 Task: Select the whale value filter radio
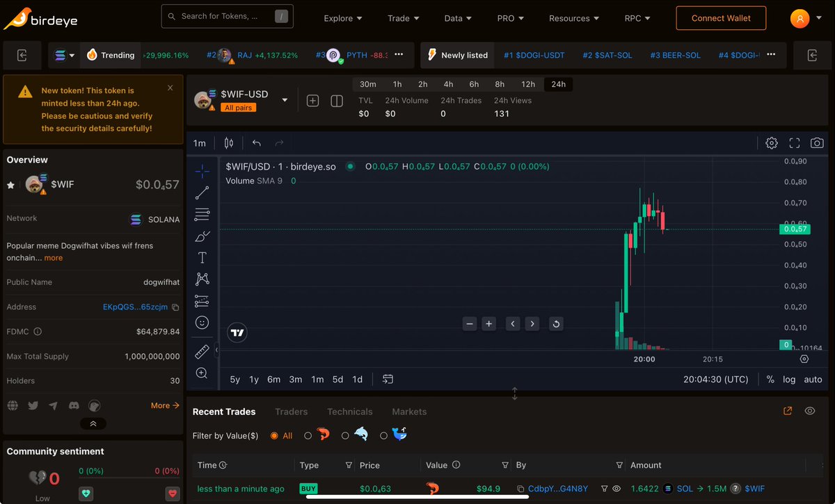point(383,436)
